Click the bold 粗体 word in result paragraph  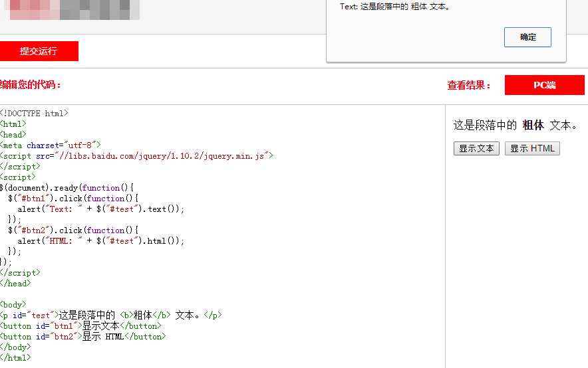(x=533, y=125)
